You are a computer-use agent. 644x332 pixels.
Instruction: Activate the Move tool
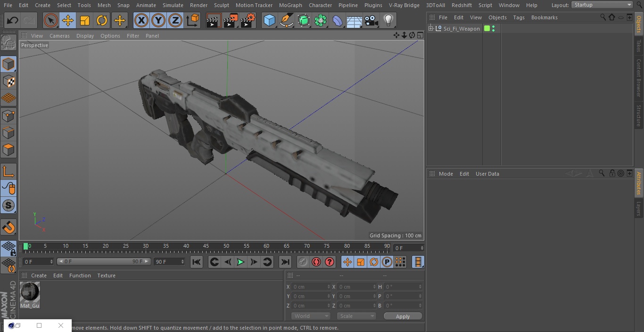[68, 20]
